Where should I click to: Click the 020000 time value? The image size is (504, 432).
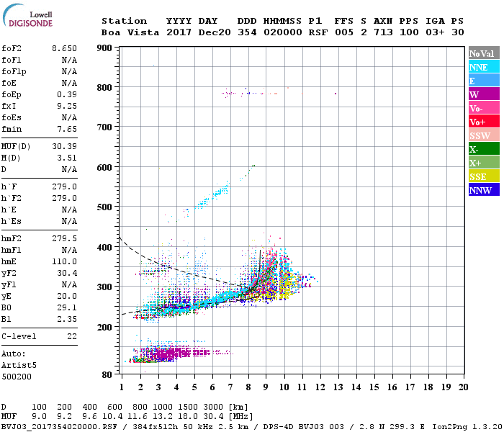pos(282,32)
